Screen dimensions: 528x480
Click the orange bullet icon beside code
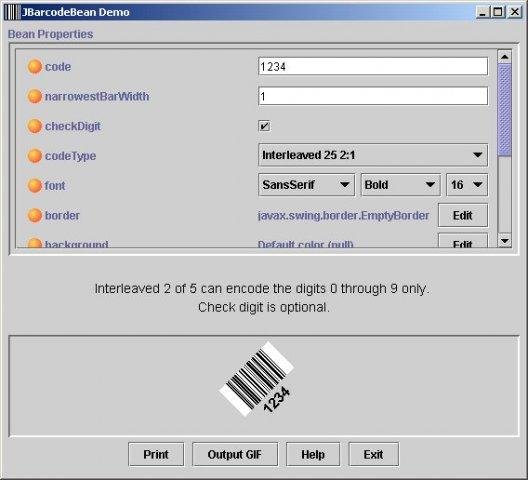[35, 67]
